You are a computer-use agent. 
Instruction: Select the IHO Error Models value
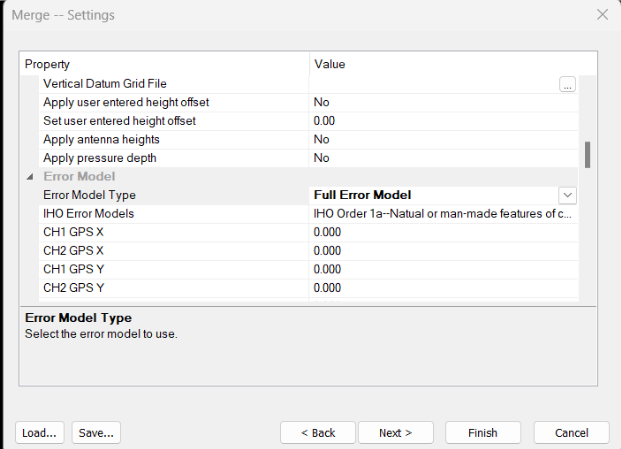[x=440, y=214]
